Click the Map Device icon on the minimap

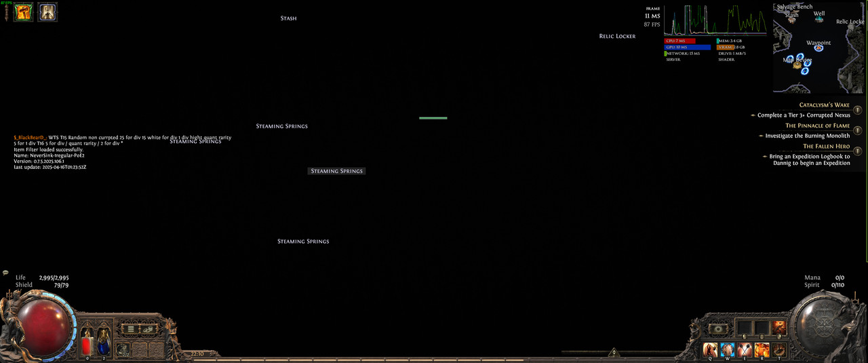click(x=797, y=65)
